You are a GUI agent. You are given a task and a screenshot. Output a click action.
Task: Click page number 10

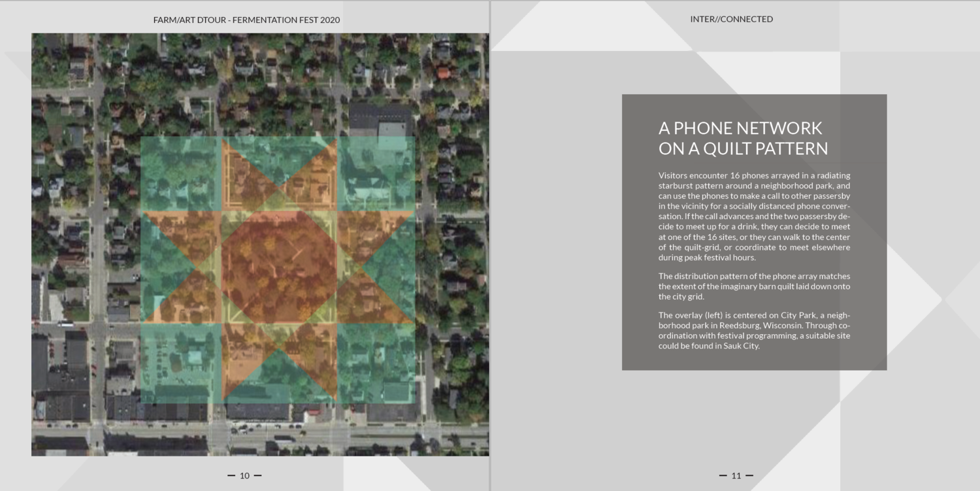244,475
